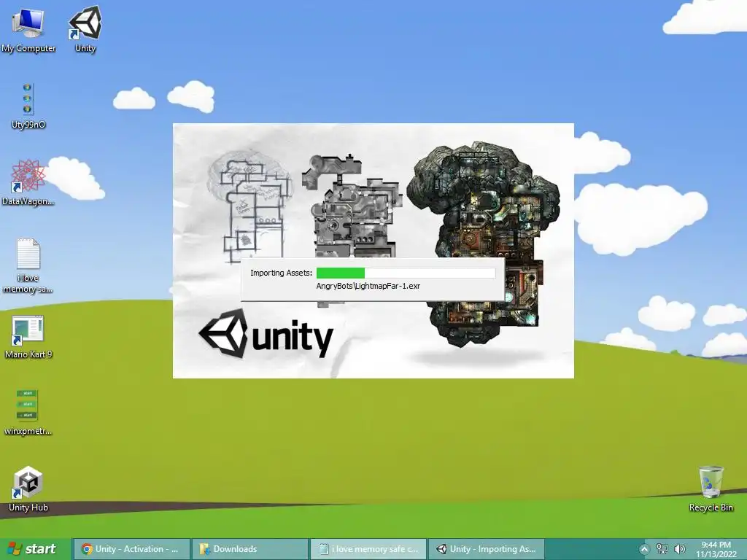Select the winxpmetr... desktop icon

coord(28,413)
